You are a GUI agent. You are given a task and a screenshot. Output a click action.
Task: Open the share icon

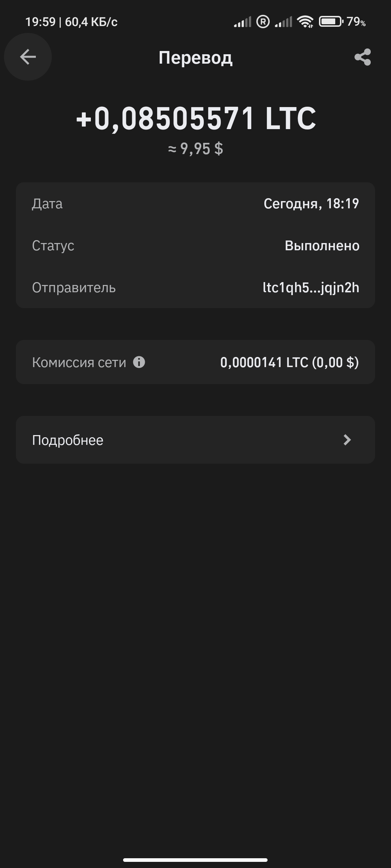[x=362, y=57]
